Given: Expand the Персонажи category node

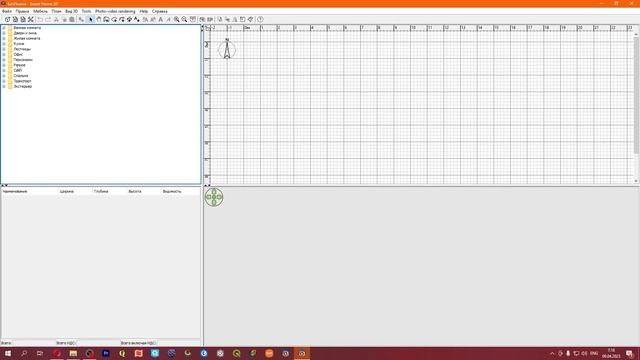Looking at the screenshot, I should click(x=4, y=60).
